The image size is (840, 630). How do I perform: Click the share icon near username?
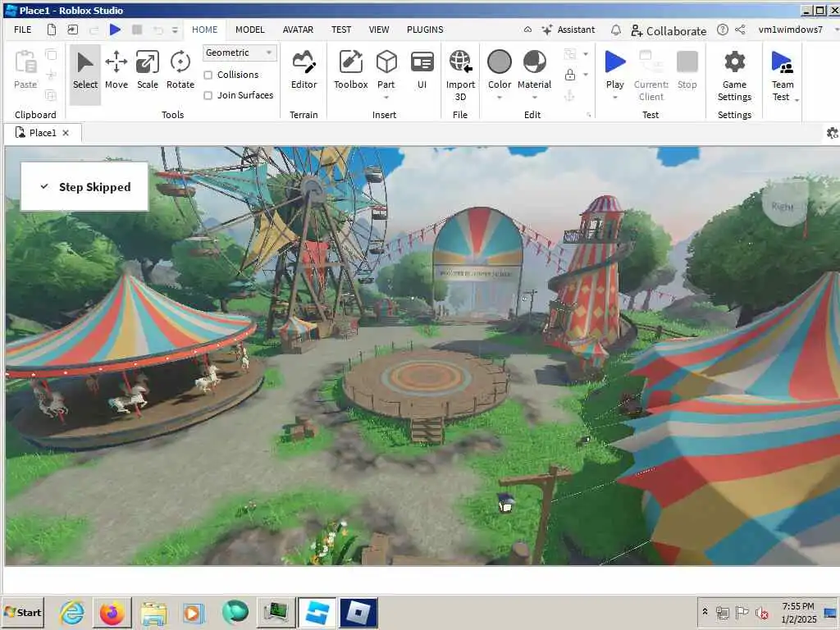740,30
